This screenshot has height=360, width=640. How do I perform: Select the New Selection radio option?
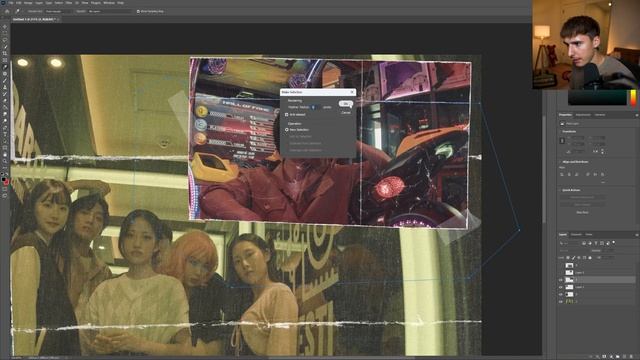(x=286, y=129)
